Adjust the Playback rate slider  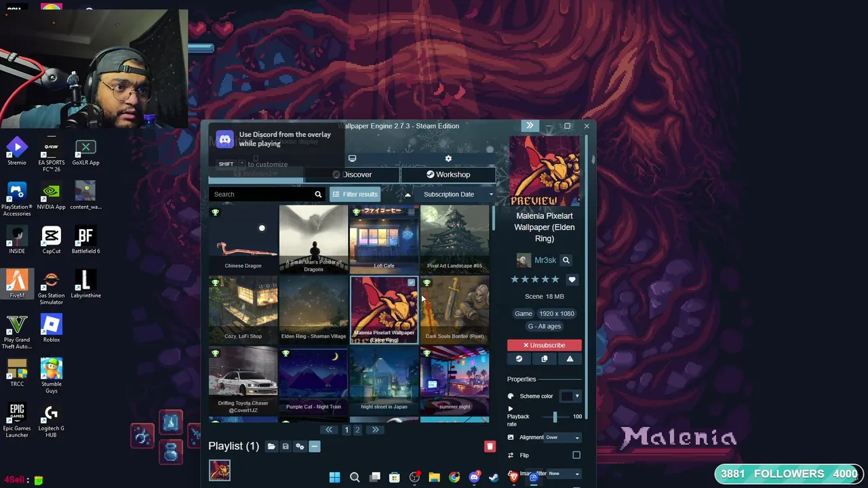(555, 417)
